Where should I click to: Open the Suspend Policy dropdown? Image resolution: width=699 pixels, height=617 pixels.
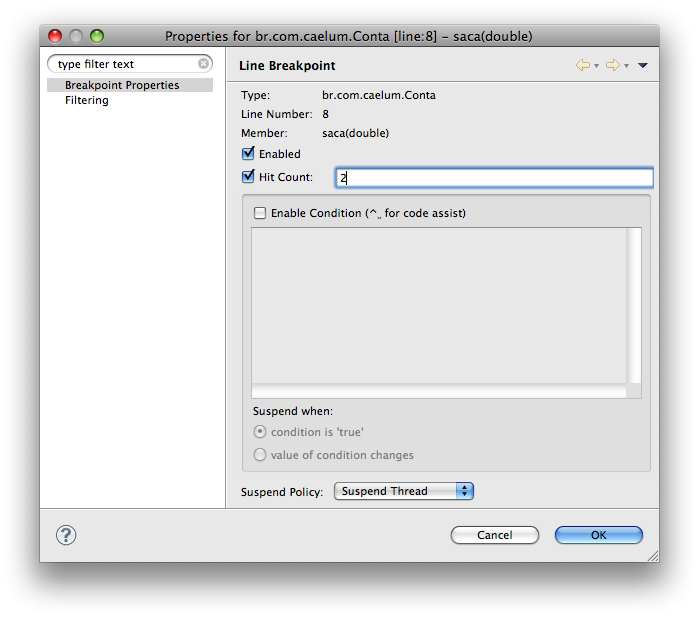pos(403,491)
